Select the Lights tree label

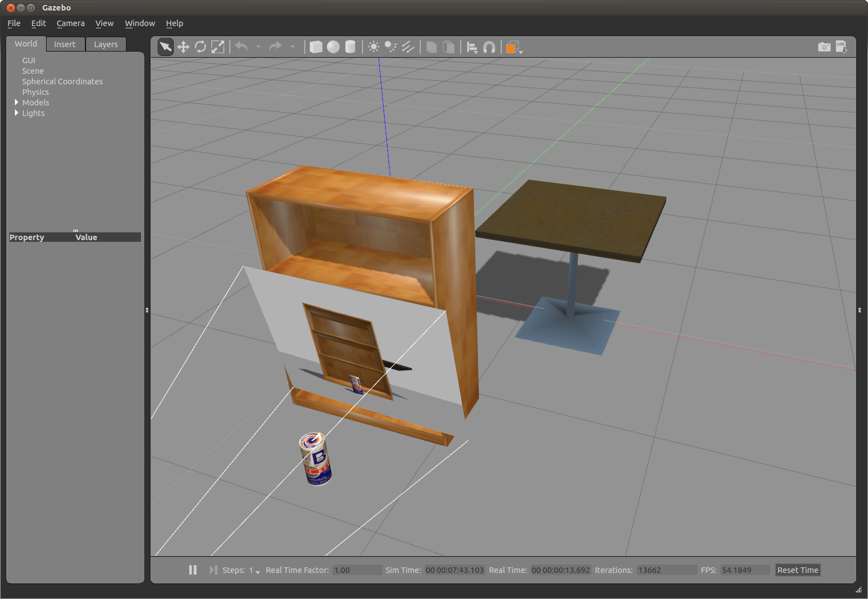click(33, 113)
